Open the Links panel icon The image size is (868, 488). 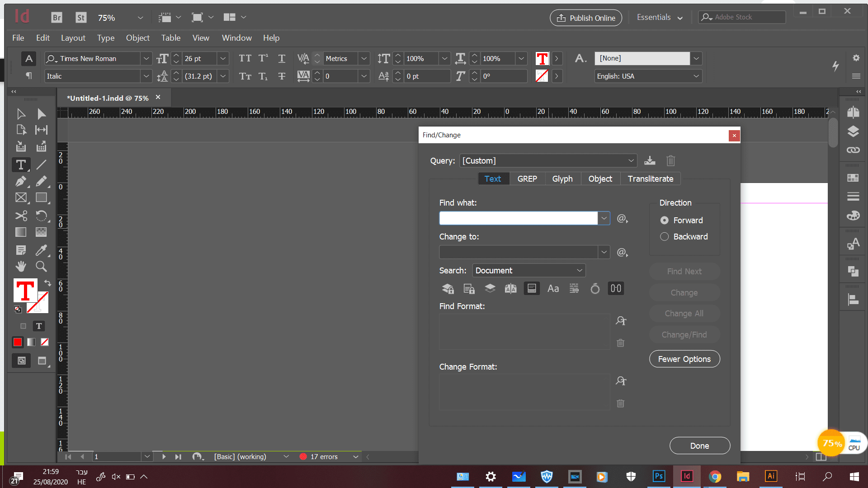pyautogui.click(x=853, y=150)
